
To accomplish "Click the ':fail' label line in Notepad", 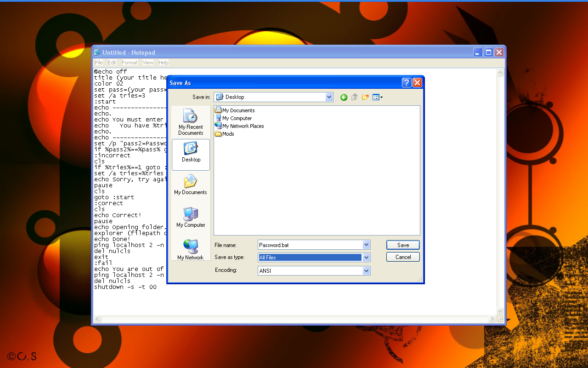I will (x=103, y=263).
